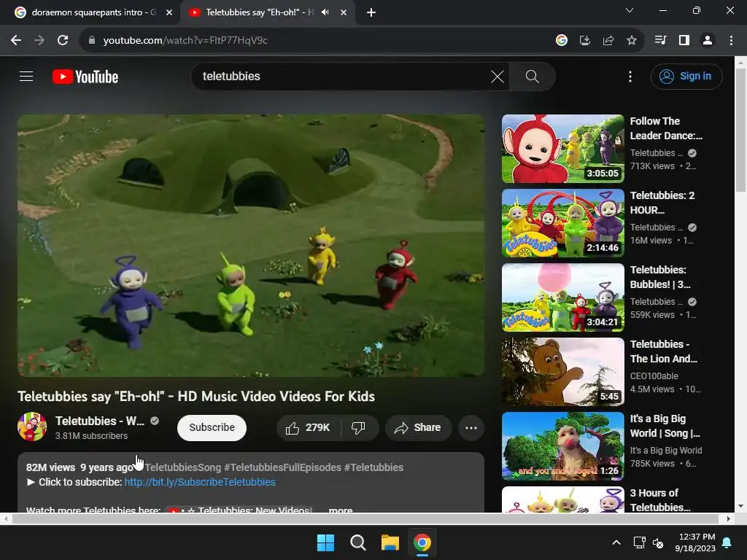Viewport: 747px width, 560px height.
Task: Close the Teletubbies YouTube tab
Action: pyautogui.click(x=344, y=12)
